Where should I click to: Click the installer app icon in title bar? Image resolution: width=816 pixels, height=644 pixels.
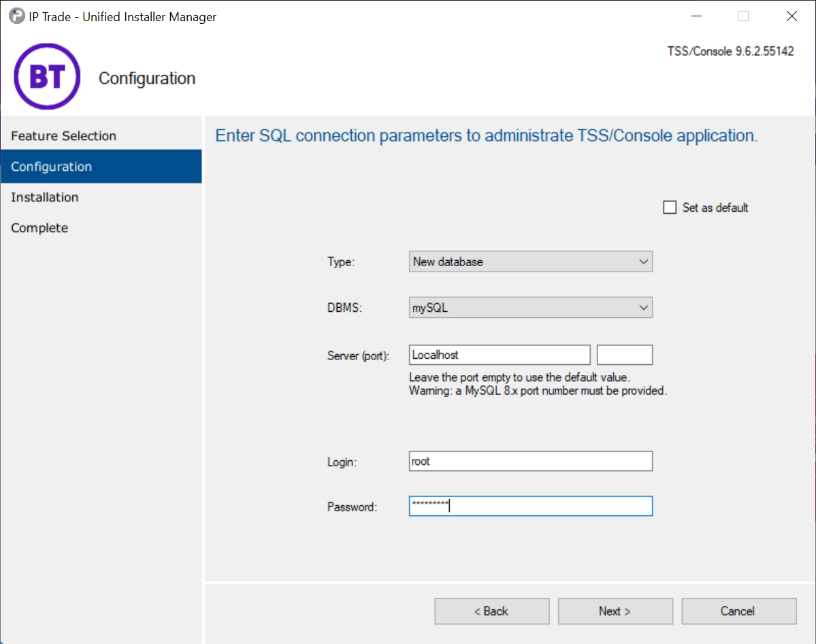click(16, 16)
